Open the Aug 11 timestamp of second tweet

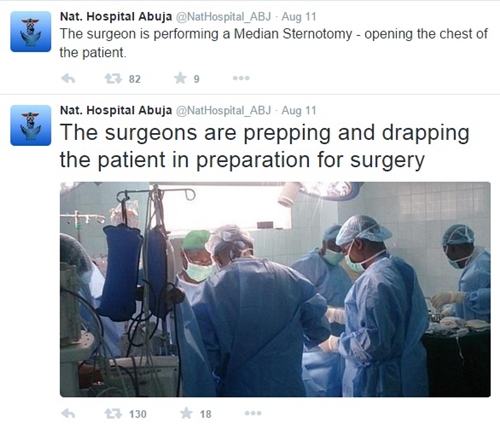299,110
